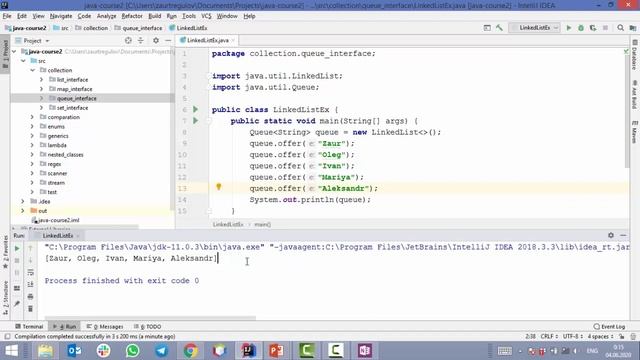Expand the out folder
The width and height of the screenshot is (640, 360).
click(23, 211)
